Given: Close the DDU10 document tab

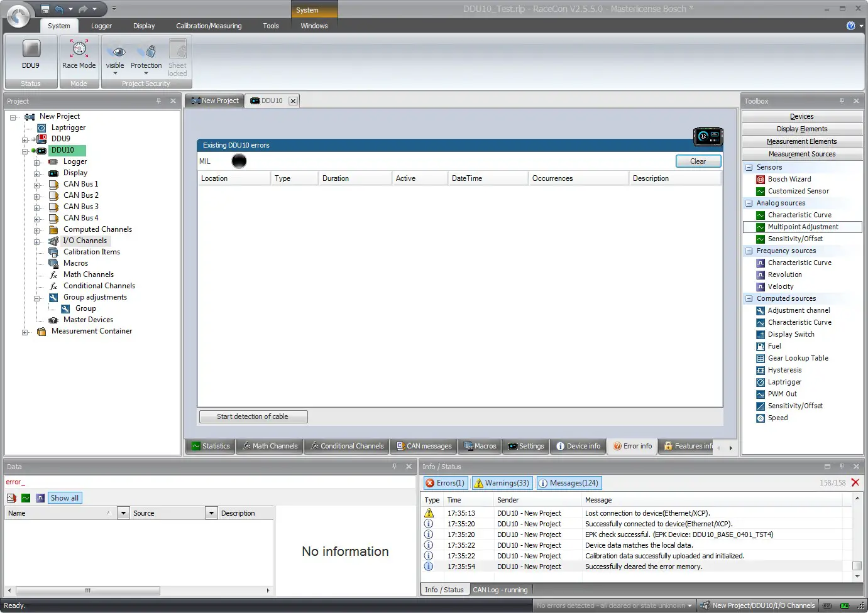Looking at the screenshot, I should coord(293,101).
